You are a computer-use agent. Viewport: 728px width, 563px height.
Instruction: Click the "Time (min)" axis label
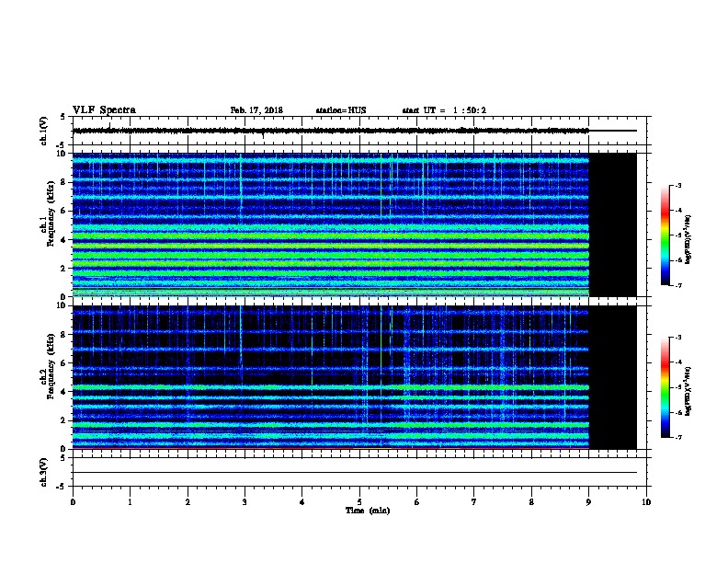pos(368,511)
